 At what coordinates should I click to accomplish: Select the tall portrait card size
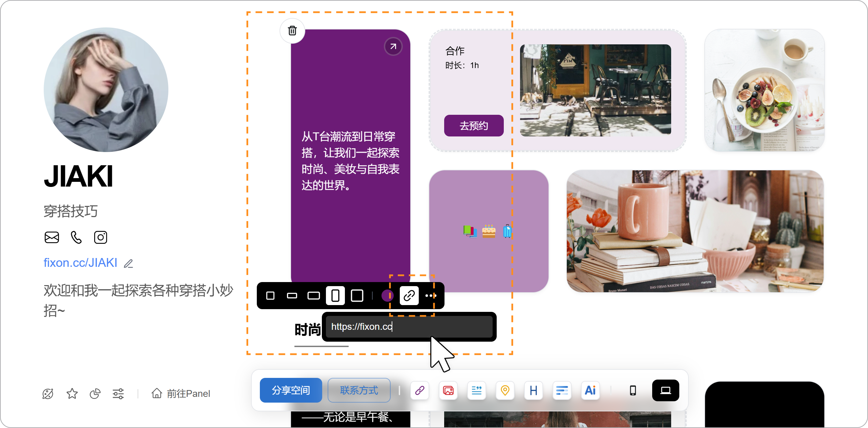[335, 296]
